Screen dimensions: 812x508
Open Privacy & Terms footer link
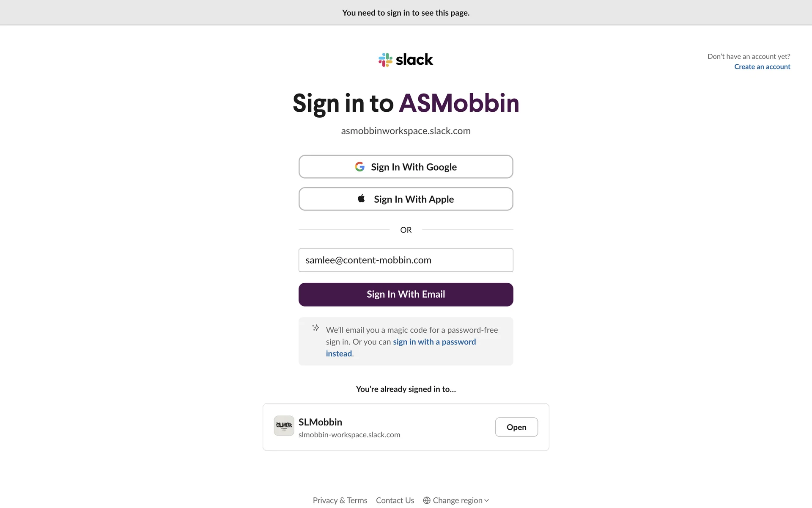(340, 500)
